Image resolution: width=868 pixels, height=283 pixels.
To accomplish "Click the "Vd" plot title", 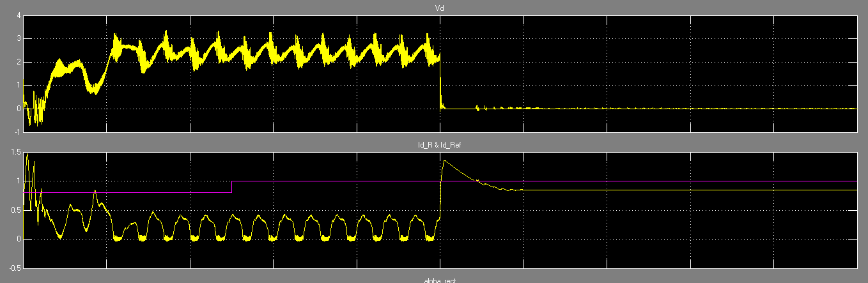I will coord(439,8).
